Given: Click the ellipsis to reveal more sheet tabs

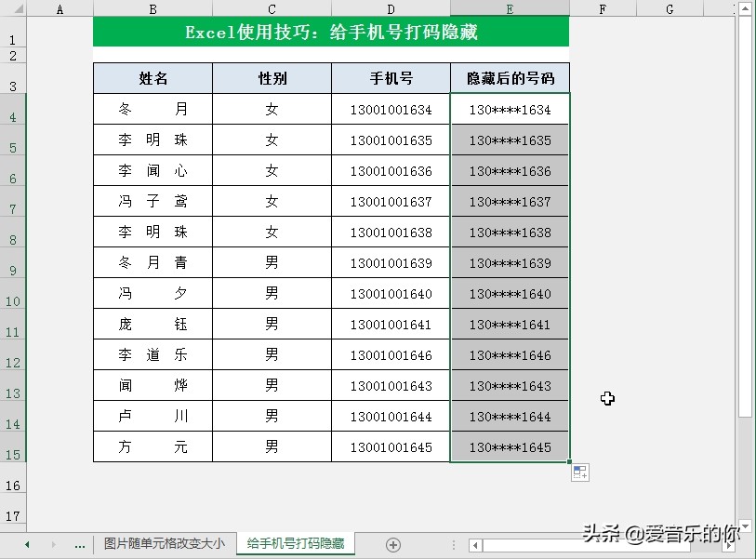Looking at the screenshot, I should coord(79,544).
